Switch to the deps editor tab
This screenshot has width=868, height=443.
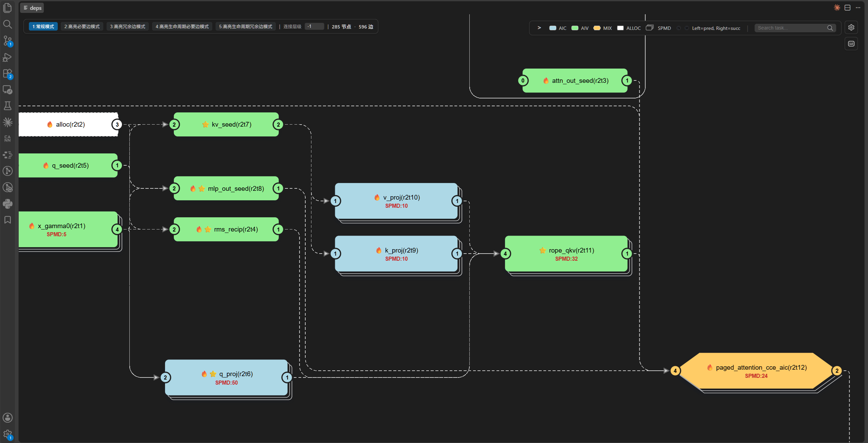click(32, 8)
